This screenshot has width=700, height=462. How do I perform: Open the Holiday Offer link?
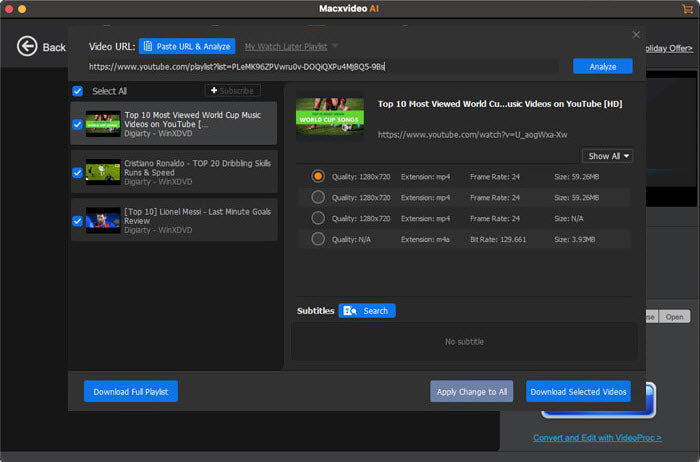click(669, 48)
